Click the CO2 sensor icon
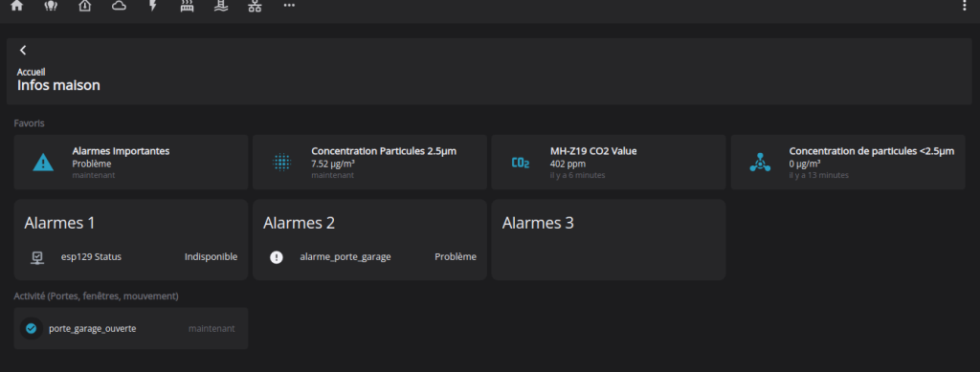980x372 pixels. (x=521, y=163)
